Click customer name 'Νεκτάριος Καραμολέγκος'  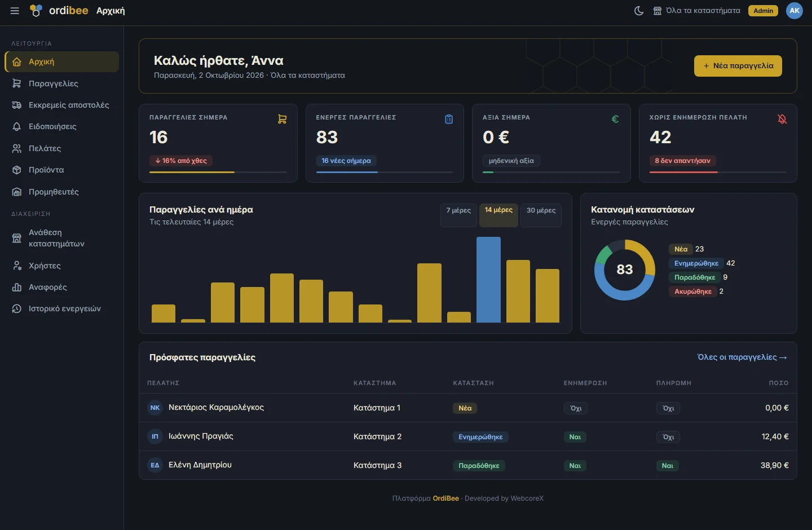coord(216,408)
